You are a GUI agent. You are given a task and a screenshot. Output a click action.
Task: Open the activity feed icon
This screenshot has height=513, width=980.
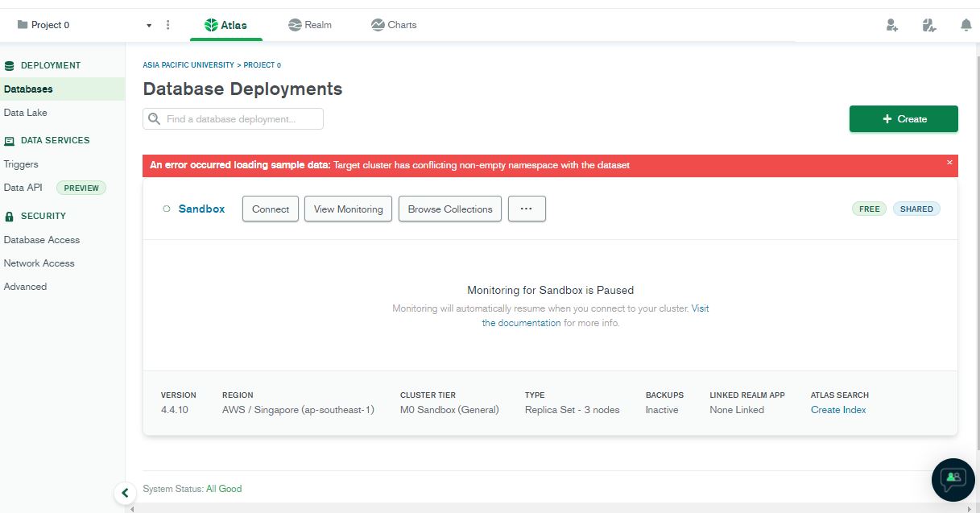[928, 25]
